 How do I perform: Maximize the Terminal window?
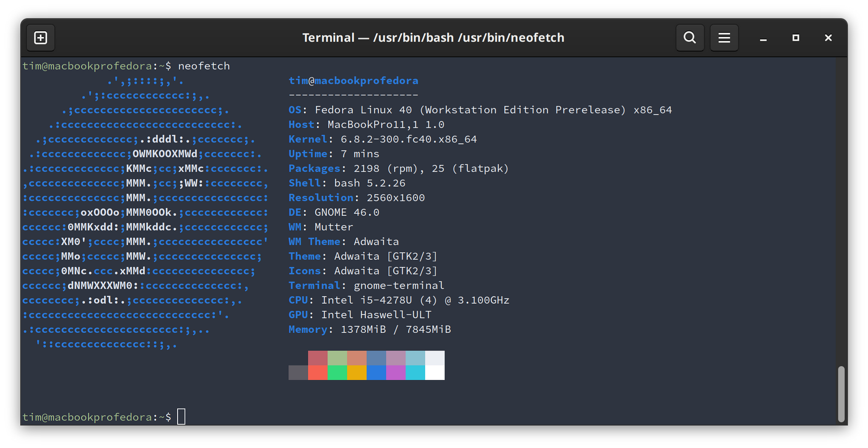coord(796,38)
